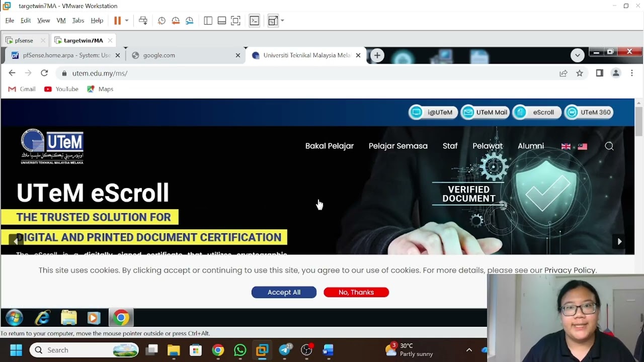The width and height of the screenshot is (644, 362).
Task: Enter VMware full screen mode
Action: coord(235,21)
